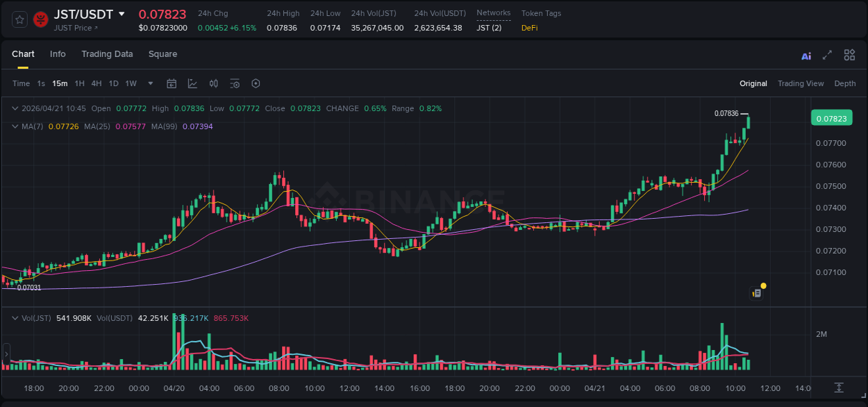The image size is (868, 407).
Task: Select the chart style icon
Action: coord(192,83)
